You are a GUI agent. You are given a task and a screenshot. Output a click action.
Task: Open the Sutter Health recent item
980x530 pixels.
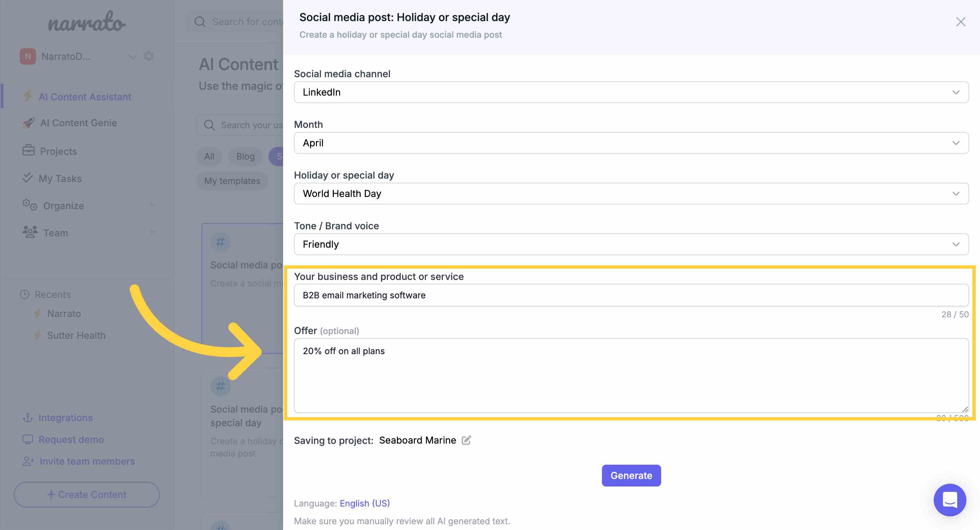[x=76, y=335]
